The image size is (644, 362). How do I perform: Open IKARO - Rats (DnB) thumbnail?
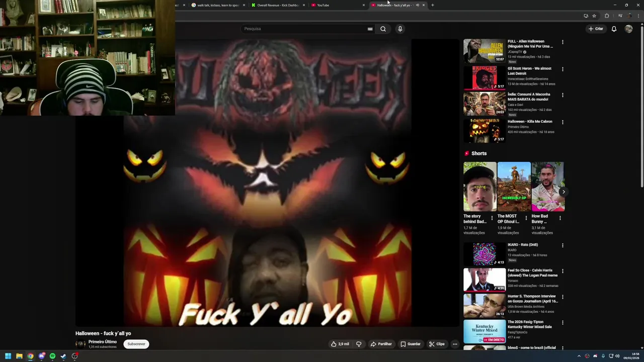click(x=485, y=254)
